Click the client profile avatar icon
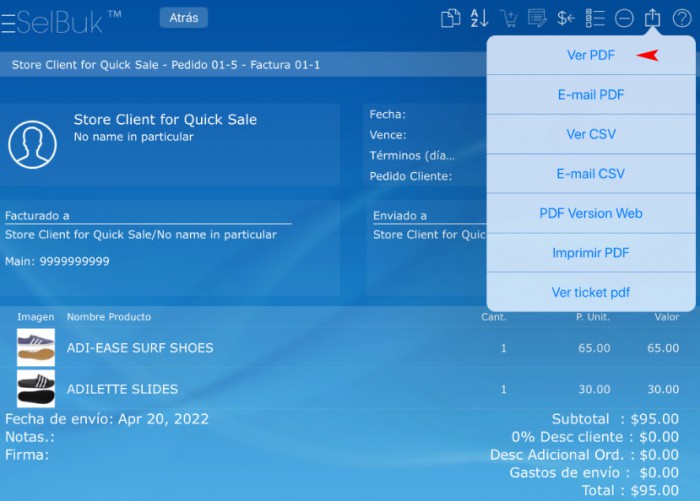 pos(32,144)
